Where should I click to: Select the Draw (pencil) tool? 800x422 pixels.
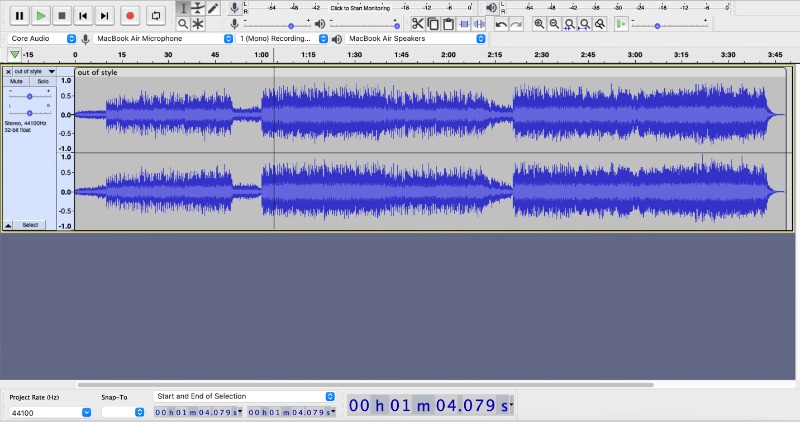[213, 8]
